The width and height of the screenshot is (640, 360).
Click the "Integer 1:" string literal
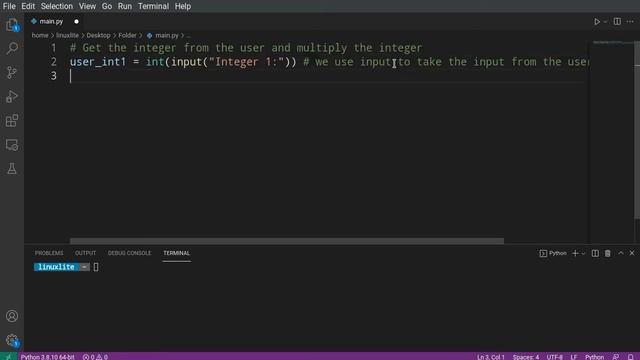246,62
